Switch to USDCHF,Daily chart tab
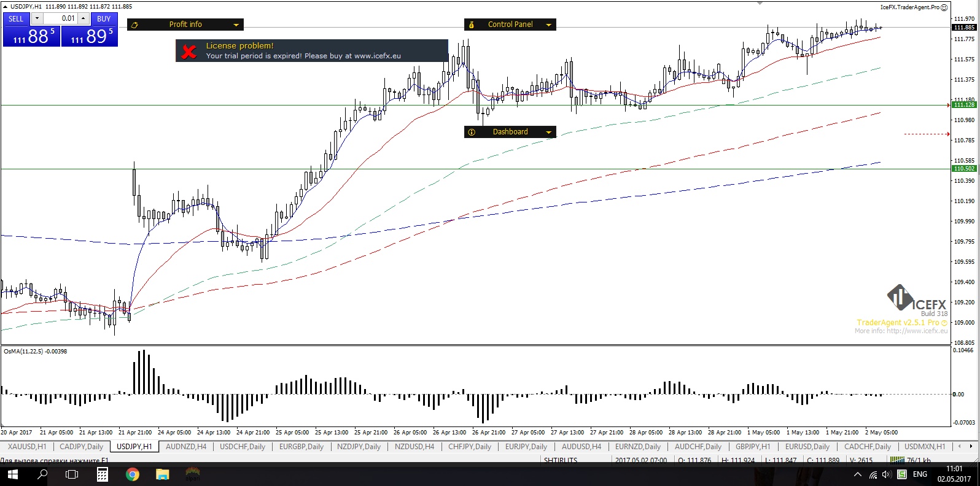The height and width of the screenshot is (486, 980). 243,447
